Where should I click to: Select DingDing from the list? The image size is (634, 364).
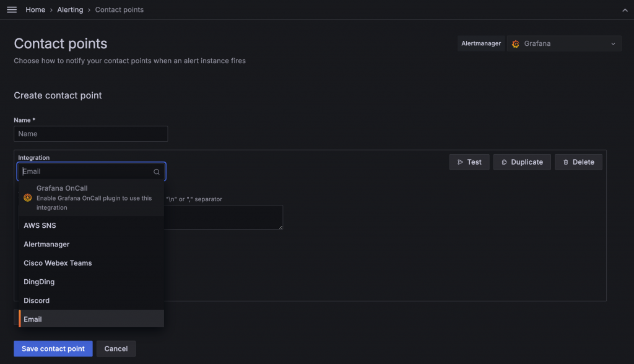point(92,282)
